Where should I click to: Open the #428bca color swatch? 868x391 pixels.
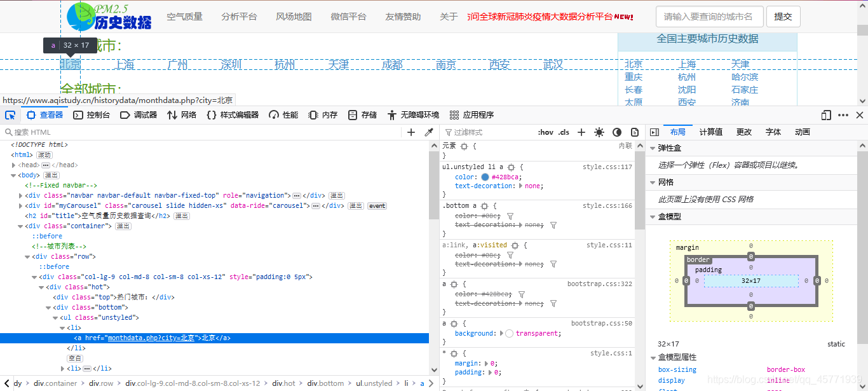(x=485, y=177)
